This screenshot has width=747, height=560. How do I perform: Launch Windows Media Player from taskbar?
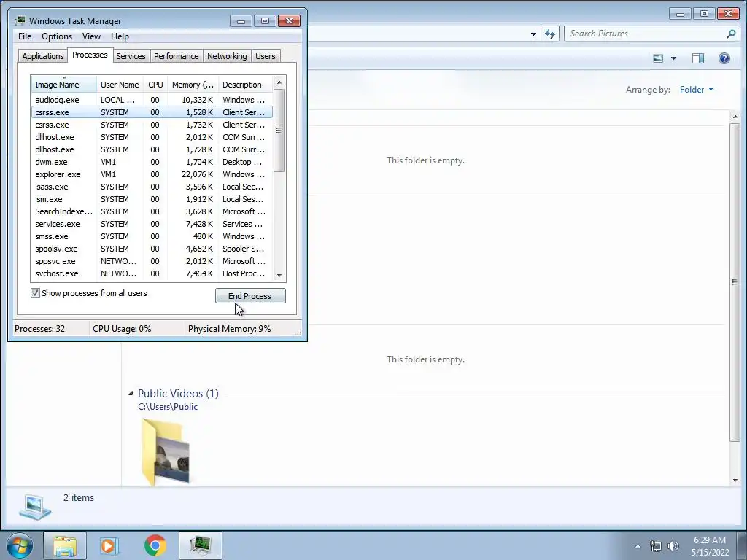[x=109, y=545]
